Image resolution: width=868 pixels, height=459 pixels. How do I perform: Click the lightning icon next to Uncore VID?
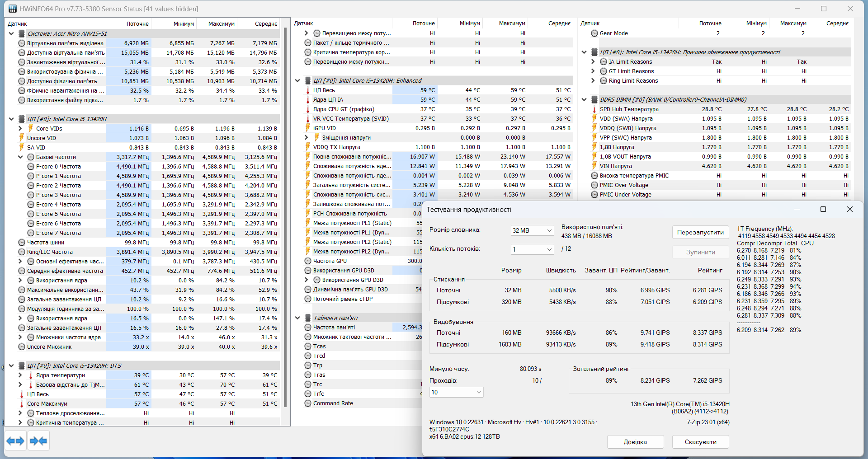tap(22, 138)
